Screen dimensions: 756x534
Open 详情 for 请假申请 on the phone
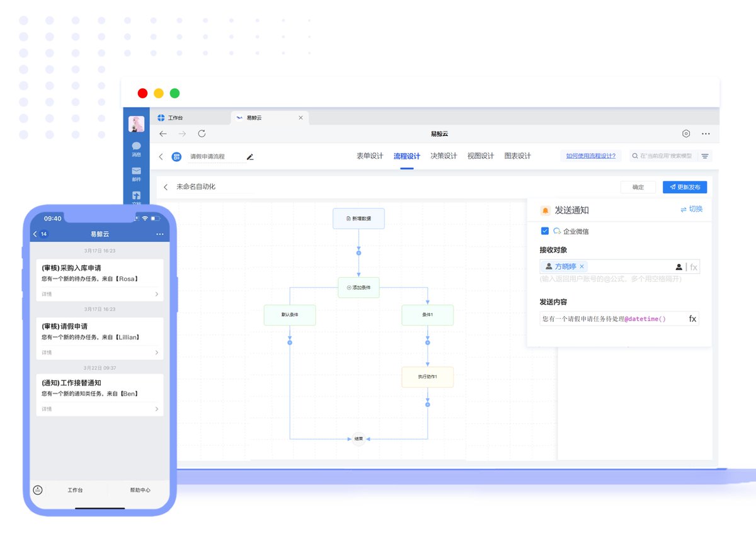pos(100,353)
